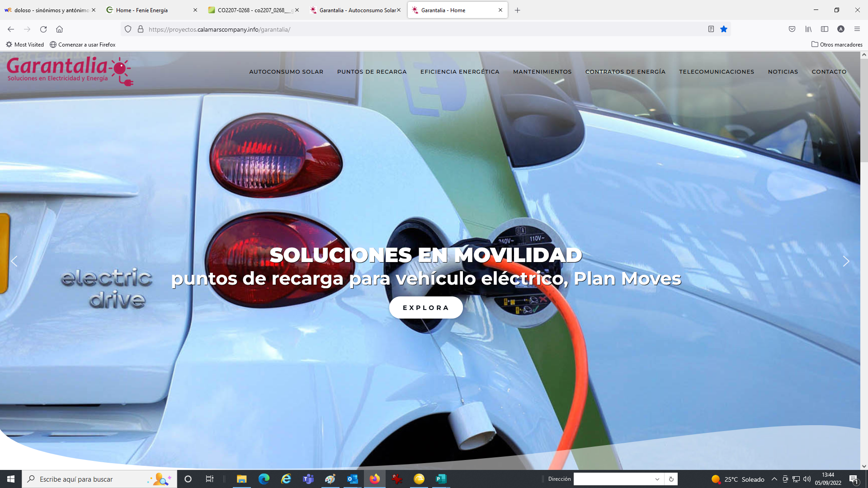The image size is (868, 488).
Task: Toggle the bookmark star for this page
Action: click(x=724, y=29)
